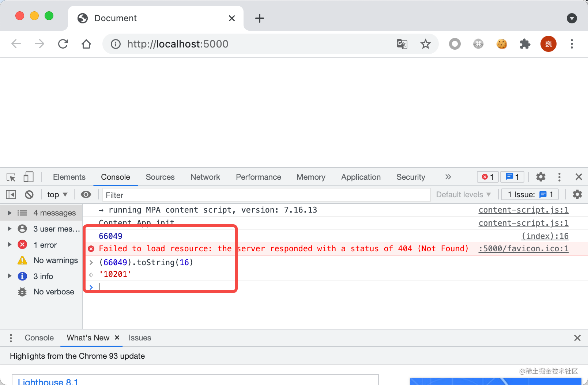Activate the inspect element picker
The width and height of the screenshot is (588, 385).
click(x=11, y=177)
